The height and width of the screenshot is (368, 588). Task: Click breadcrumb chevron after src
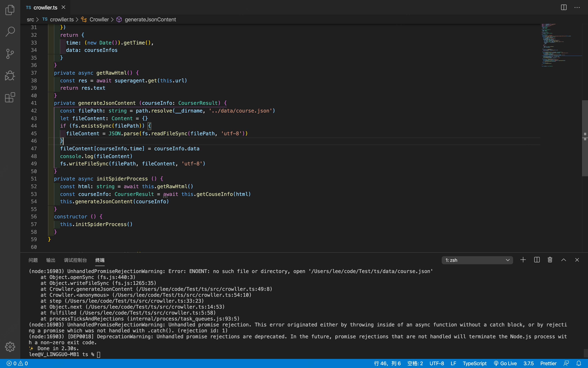pos(37,19)
